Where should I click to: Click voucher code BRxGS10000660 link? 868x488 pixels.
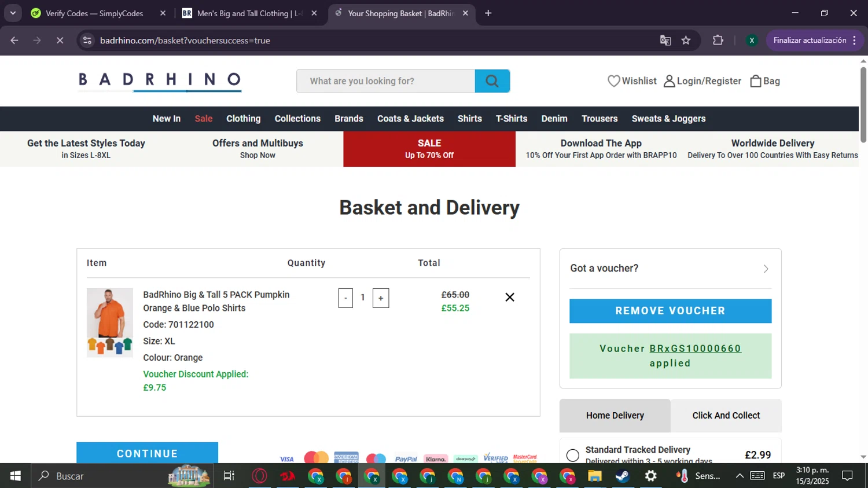pyautogui.click(x=696, y=348)
